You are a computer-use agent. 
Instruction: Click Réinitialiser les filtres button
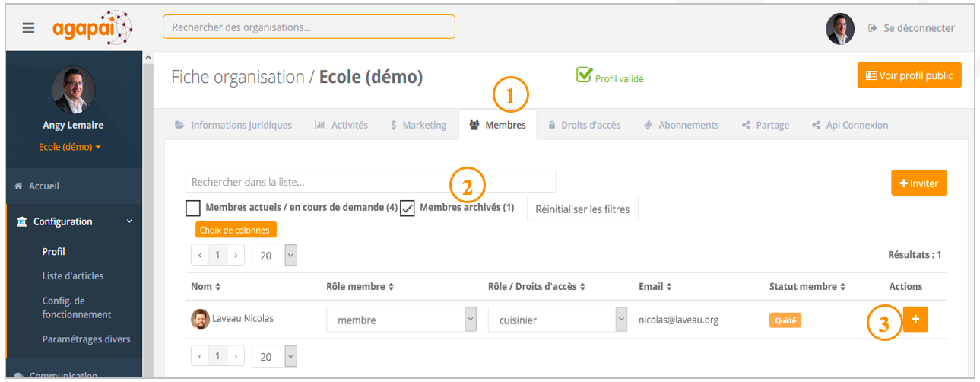pos(582,209)
